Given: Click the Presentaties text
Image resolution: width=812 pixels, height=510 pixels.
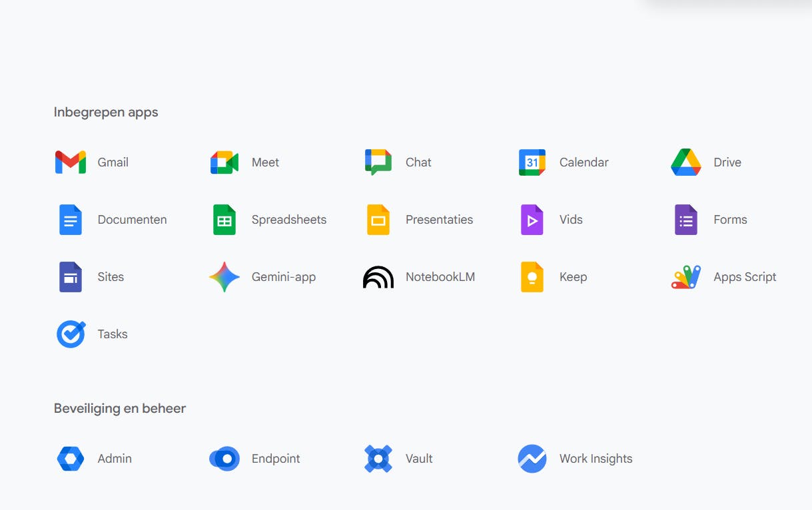Looking at the screenshot, I should coord(440,220).
